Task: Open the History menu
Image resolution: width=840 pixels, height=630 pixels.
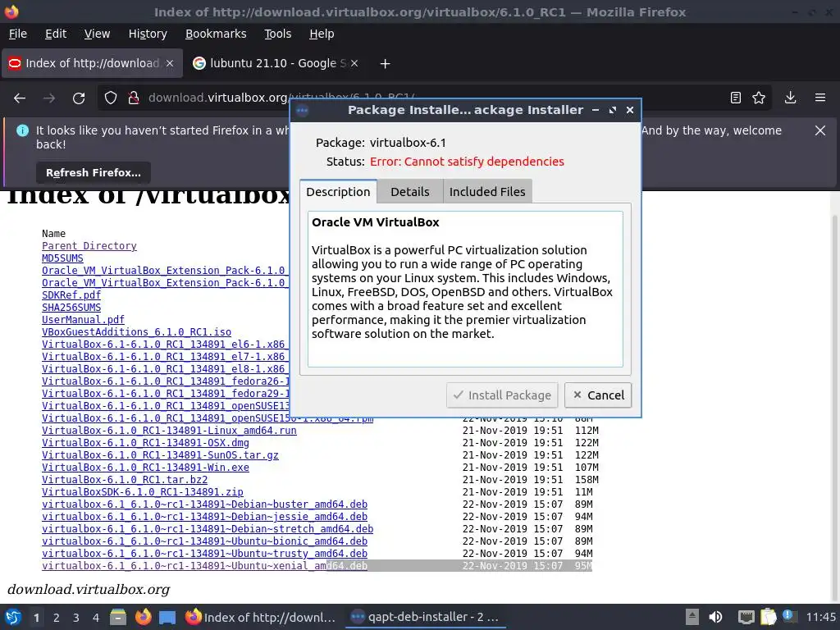Action: point(148,34)
